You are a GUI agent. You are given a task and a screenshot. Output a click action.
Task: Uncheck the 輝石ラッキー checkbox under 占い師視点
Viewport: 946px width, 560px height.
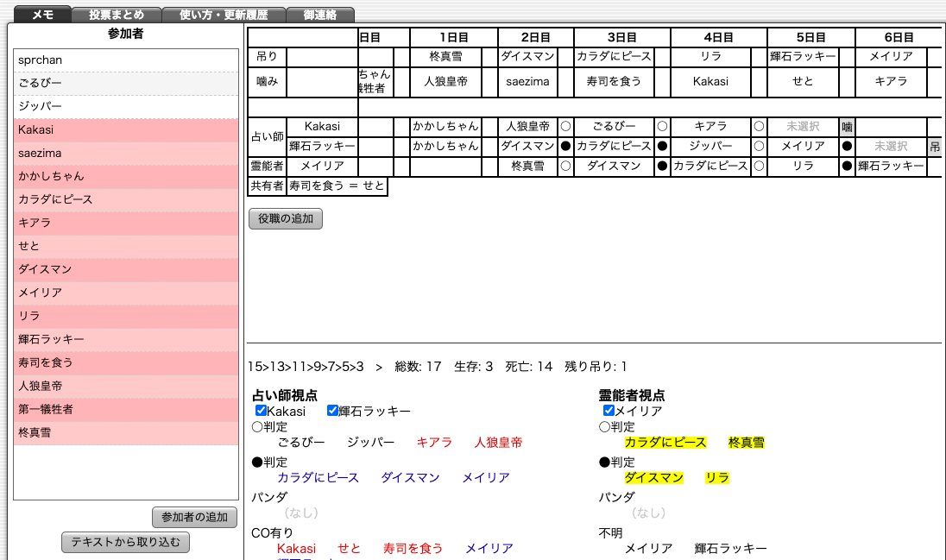tap(332, 411)
